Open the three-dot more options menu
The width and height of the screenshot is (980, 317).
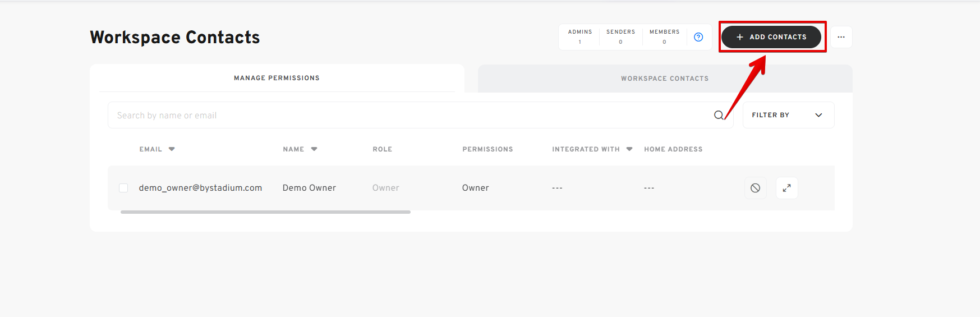pyautogui.click(x=841, y=37)
